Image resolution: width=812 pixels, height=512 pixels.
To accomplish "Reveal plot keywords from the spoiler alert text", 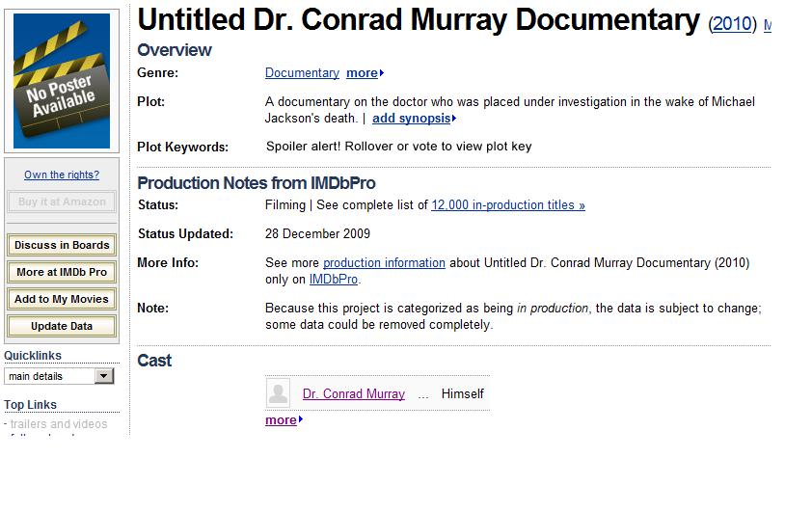I will [398, 147].
